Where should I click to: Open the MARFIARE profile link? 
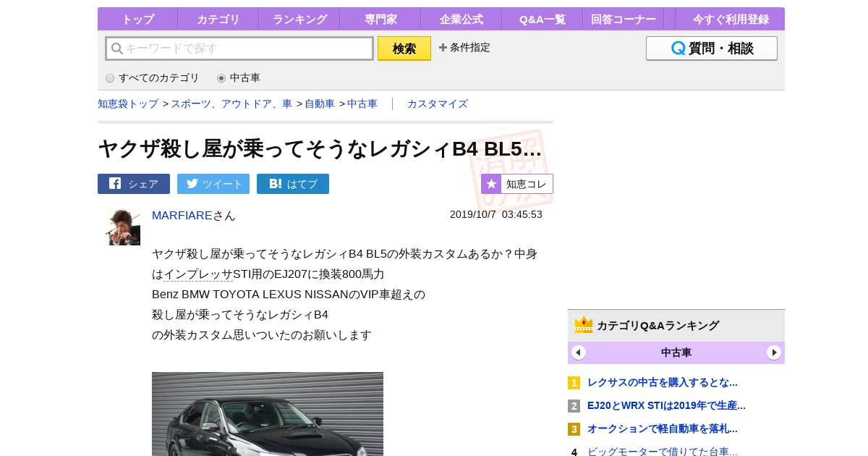[x=182, y=215]
